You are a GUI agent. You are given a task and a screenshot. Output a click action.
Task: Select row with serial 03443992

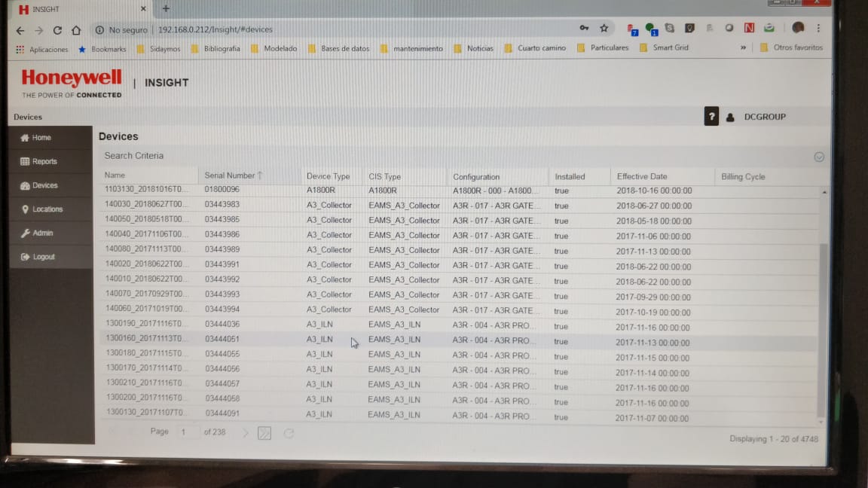[x=459, y=280]
